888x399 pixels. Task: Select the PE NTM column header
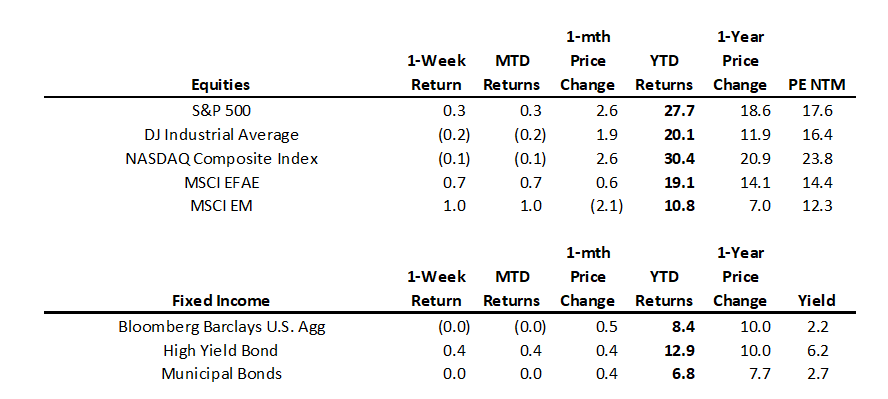click(817, 85)
